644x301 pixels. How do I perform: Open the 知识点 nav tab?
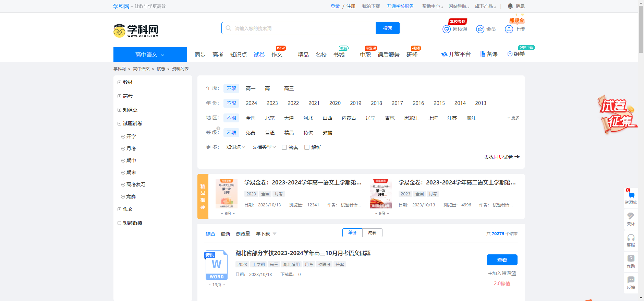[x=239, y=55]
